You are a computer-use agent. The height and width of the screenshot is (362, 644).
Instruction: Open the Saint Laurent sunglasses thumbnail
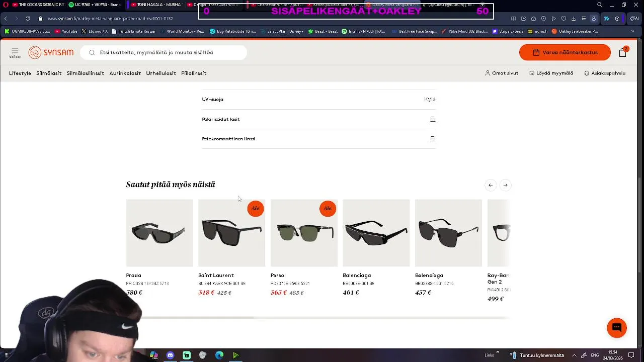pyautogui.click(x=231, y=233)
